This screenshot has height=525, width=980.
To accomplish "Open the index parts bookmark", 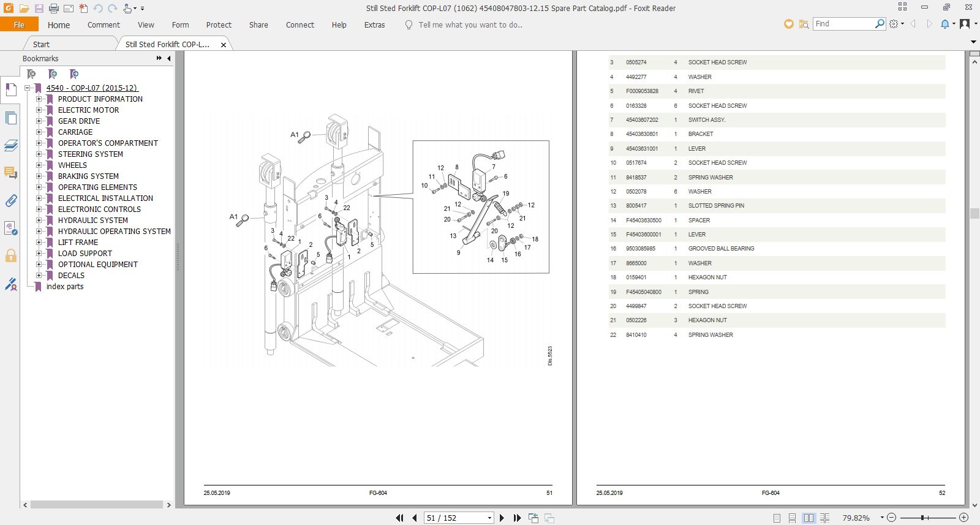I will point(65,286).
